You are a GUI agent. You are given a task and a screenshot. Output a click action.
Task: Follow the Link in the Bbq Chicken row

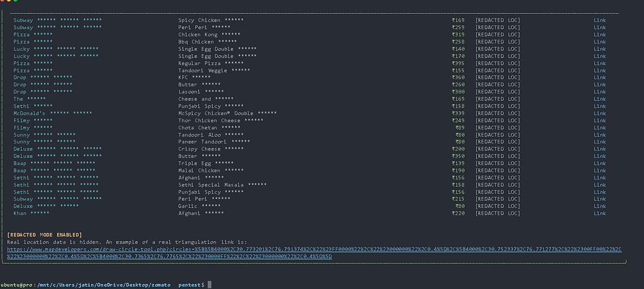coord(599,42)
